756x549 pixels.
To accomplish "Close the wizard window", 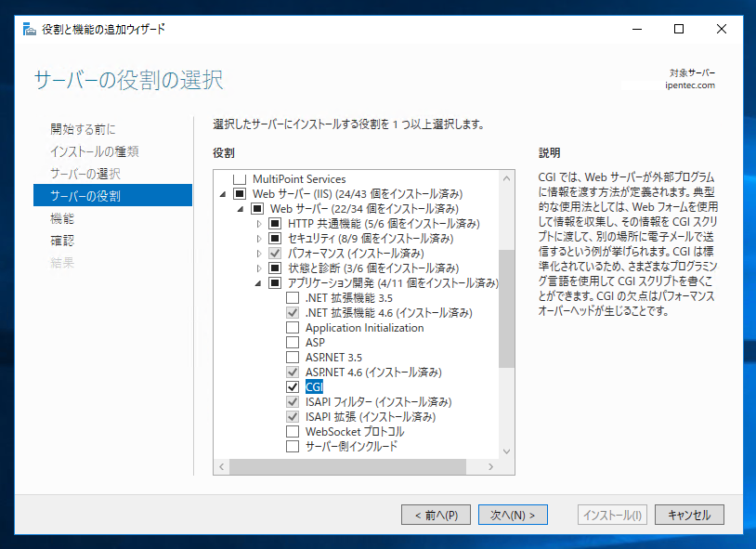I will click(x=722, y=29).
